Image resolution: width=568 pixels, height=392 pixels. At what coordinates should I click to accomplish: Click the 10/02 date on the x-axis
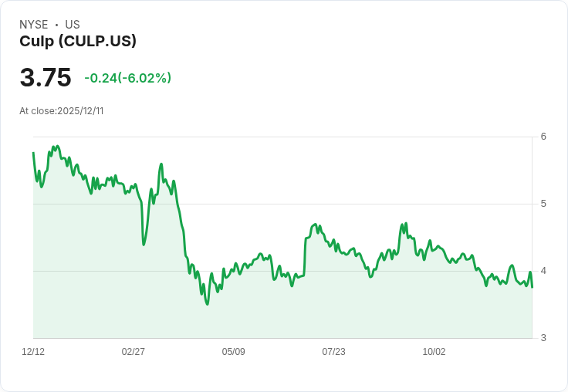click(434, 352)
